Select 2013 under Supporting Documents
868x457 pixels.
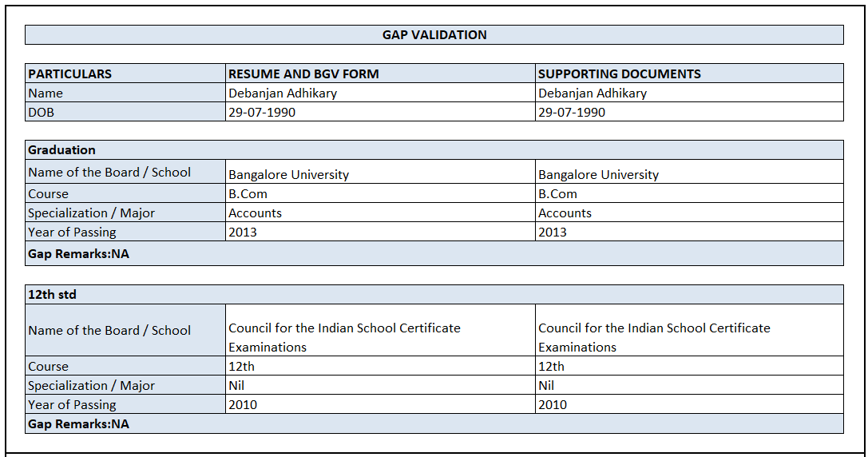[553, 232]
